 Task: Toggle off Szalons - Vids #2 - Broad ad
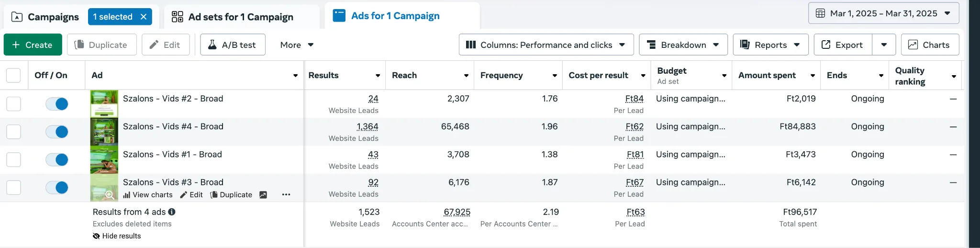tap(57, 104)
